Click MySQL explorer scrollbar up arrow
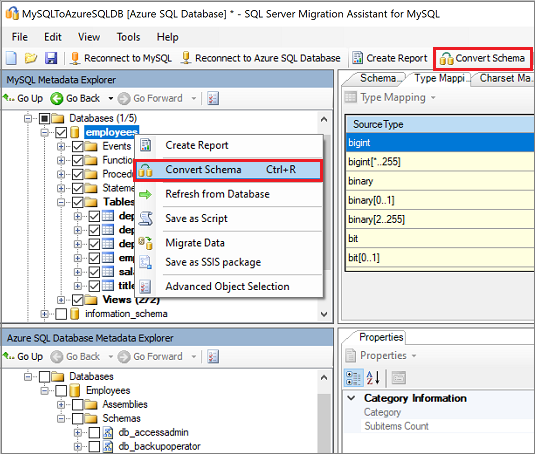The width and height of the screenshot is (535, 454). coord(324,119)
